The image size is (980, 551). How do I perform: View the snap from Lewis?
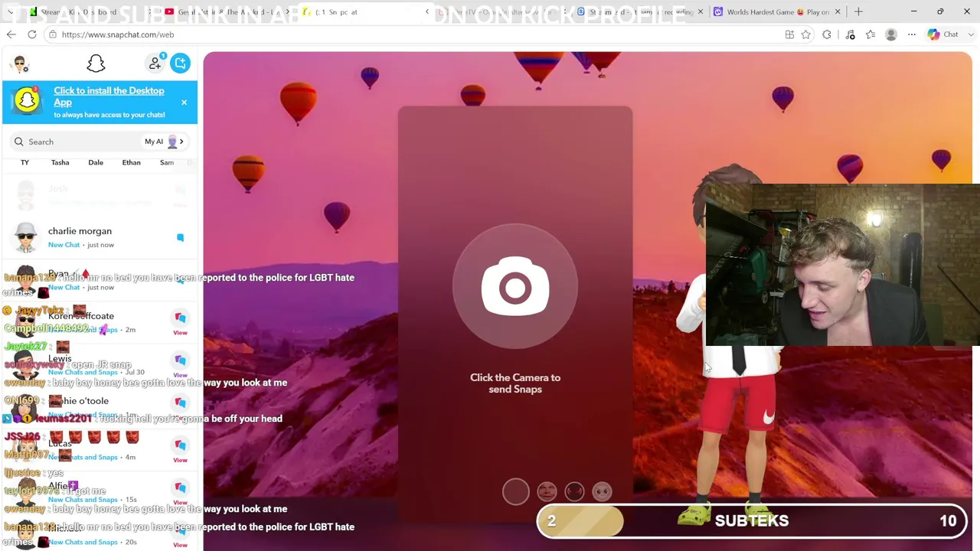[180, 364]
